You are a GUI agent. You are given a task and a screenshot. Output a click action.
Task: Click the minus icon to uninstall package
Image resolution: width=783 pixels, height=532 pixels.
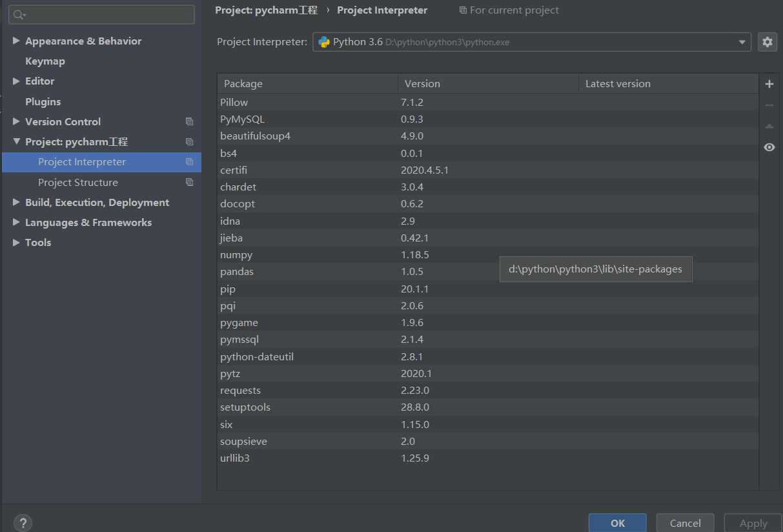coord(769,105)
